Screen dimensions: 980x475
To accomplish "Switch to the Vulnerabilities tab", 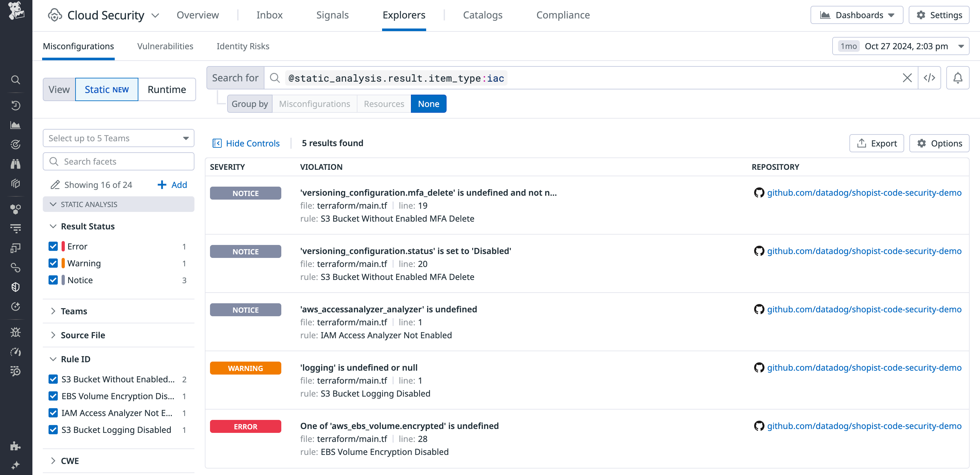I will click(x=165, y=46).
